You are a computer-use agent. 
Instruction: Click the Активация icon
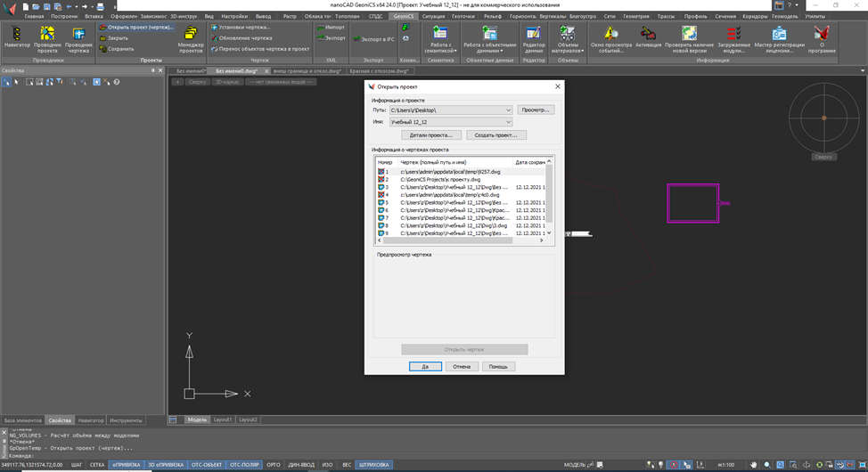(x=648, y=37)
